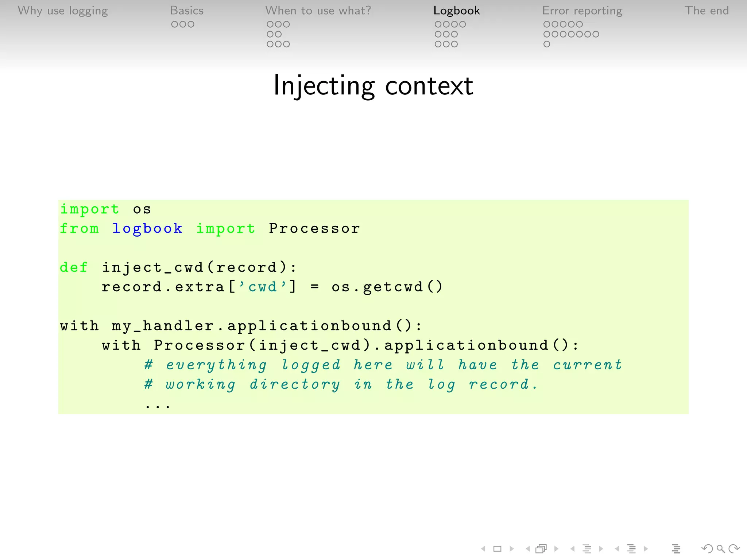This screenshot has height=560, width=747.
Task: Click third circle in bottom row under 'When to use what?'
Action: point(286,44)
